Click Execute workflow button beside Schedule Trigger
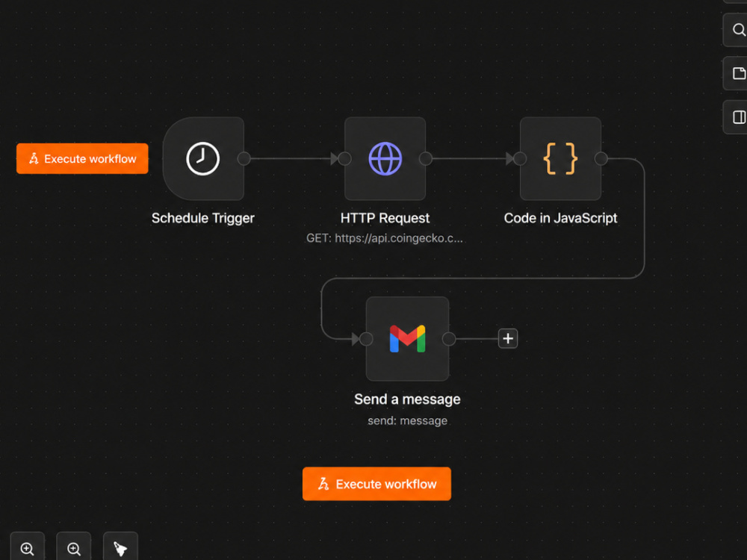 (82, 158)
